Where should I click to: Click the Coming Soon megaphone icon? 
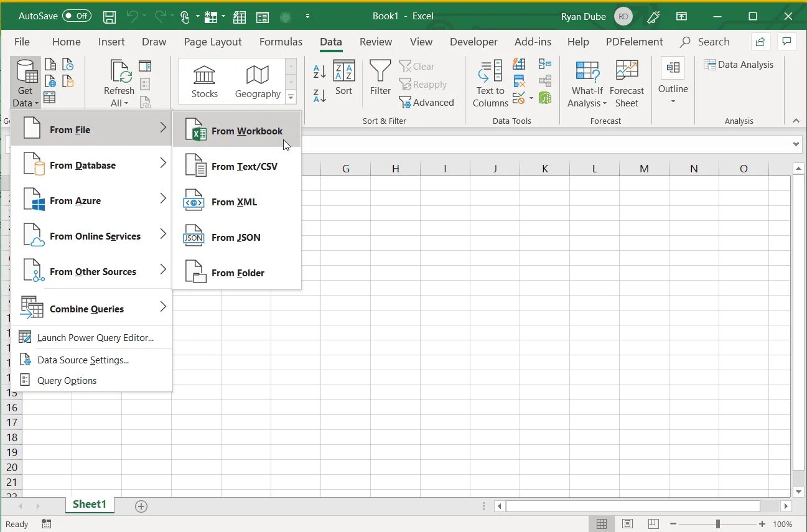(x=653, y=17)
